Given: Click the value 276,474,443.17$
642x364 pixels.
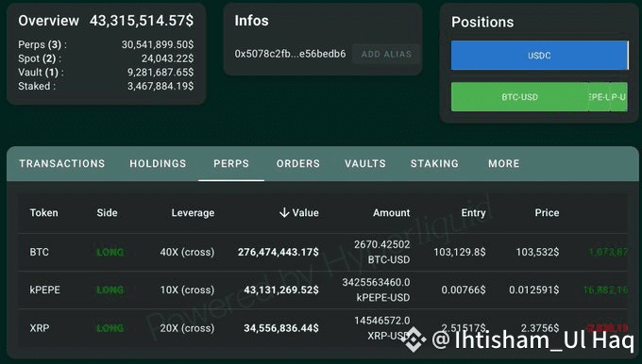Looking at the screenshot, I should click(278, 252).
